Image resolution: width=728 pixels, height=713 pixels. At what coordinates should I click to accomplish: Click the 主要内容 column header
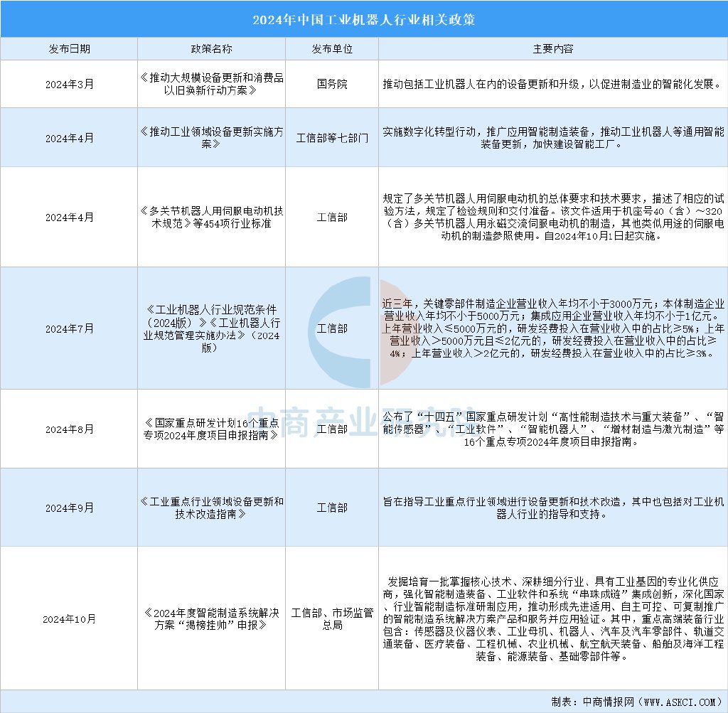click(552, 49)
